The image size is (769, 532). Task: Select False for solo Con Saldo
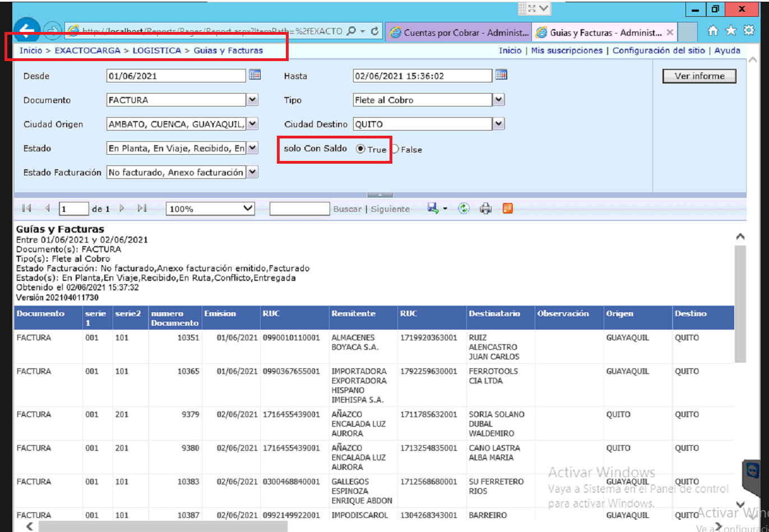pos(395,149)
